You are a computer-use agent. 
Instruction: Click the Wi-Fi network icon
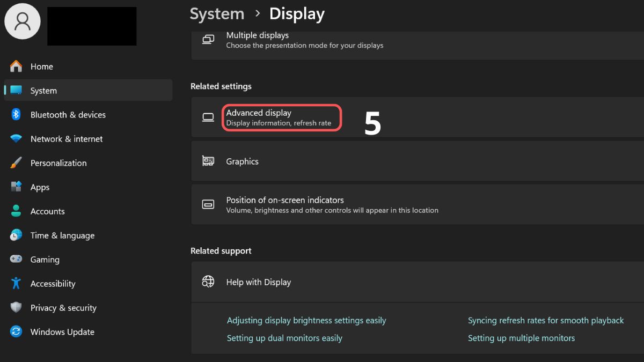click(16, 139)
